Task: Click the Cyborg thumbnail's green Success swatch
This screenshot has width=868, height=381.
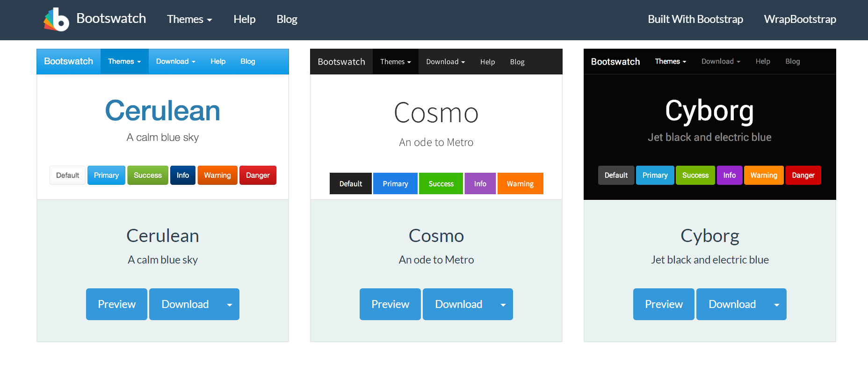Action: point(695,176)
